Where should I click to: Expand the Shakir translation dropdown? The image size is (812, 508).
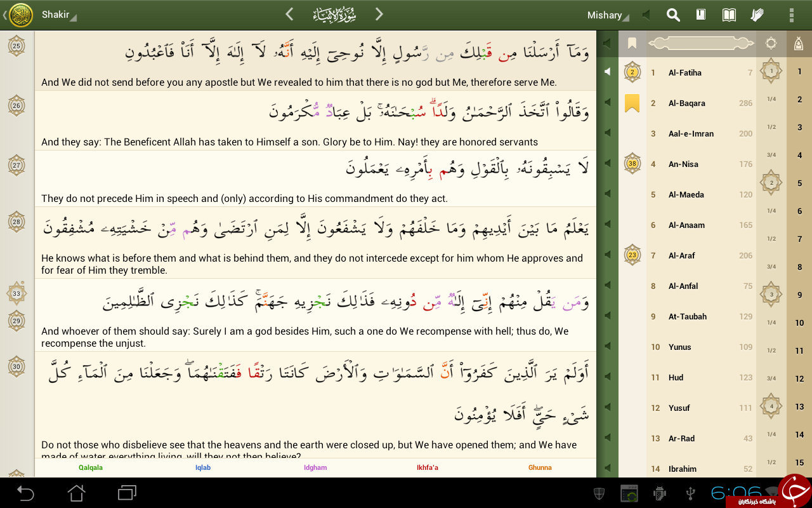coord(58,15)
